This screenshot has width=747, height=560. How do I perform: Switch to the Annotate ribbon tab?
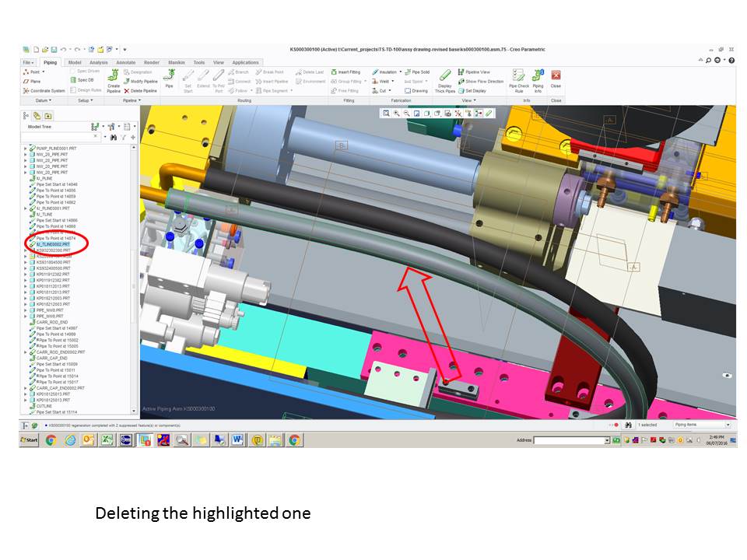click(x=126, y=62)
